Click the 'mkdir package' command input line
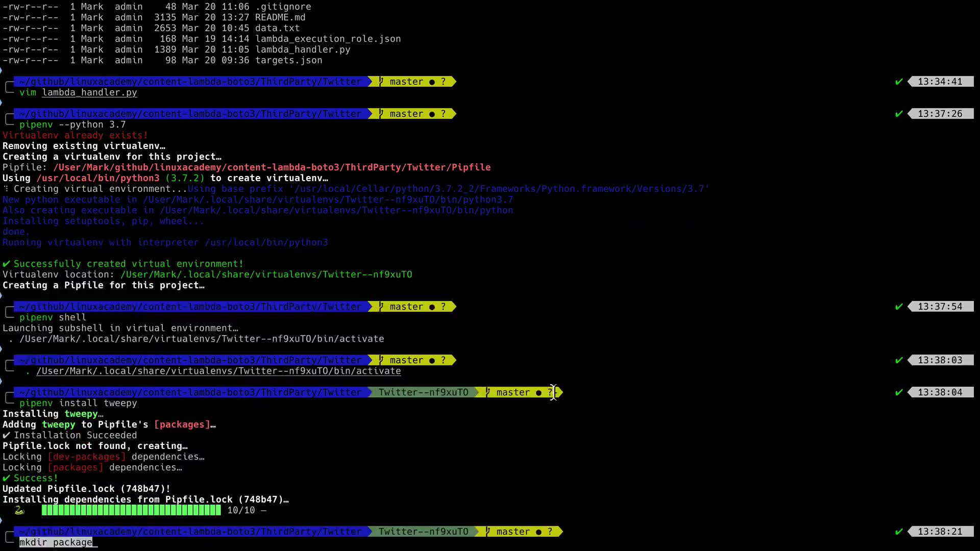The image size is (980, 551). tap(56, 542)
